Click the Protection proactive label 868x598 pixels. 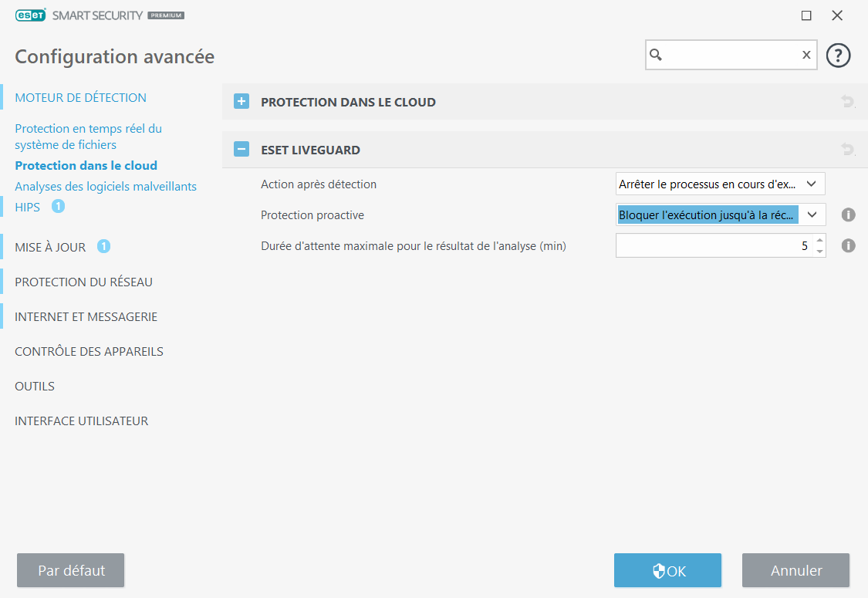312,215
